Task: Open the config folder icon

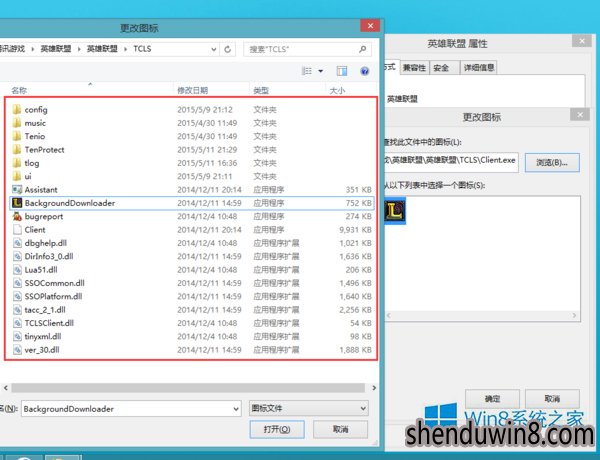Action: coord(17,110)
